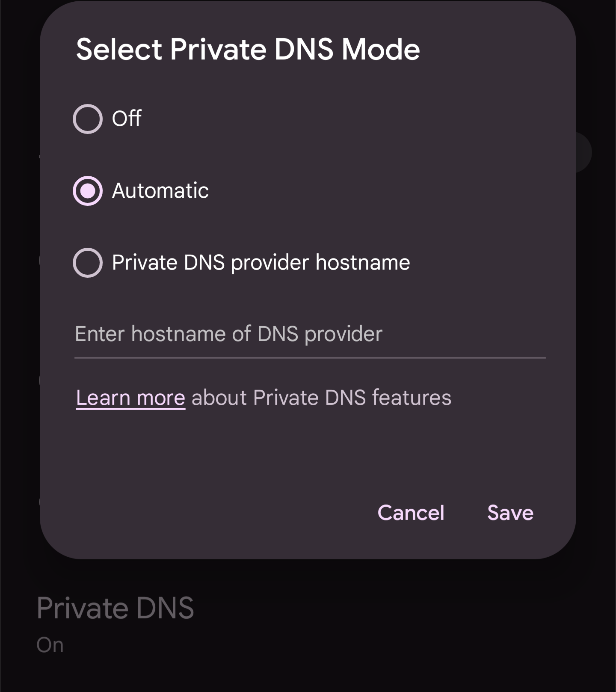Screen dimensions: 616x692
Task: Save the Private DNS mode selection
Action: [x=510, y=513]
